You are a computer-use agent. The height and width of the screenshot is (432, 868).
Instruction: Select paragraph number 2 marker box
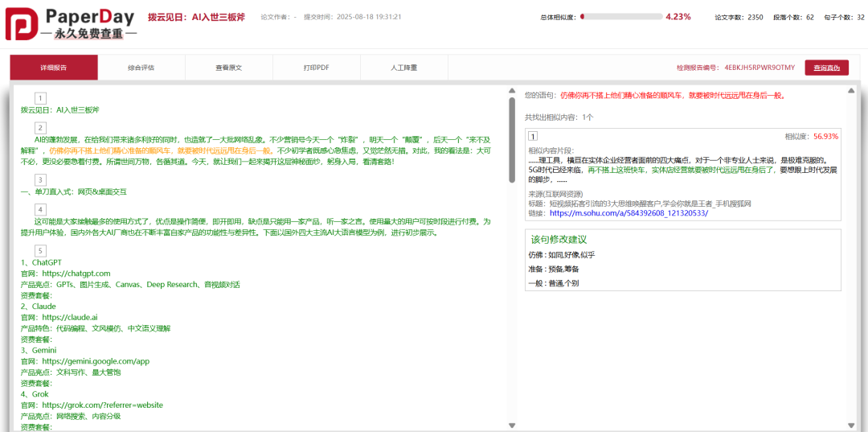click(x=41, y=128)
